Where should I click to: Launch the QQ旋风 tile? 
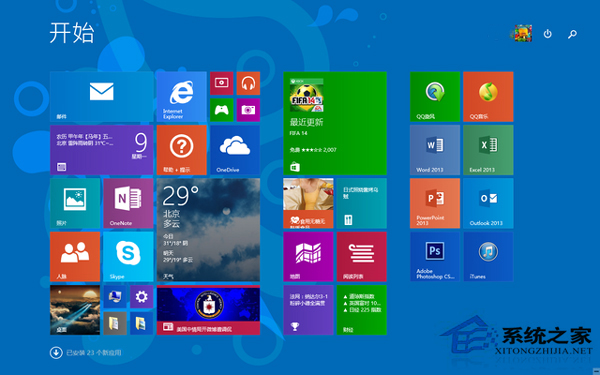coord(435,96)
